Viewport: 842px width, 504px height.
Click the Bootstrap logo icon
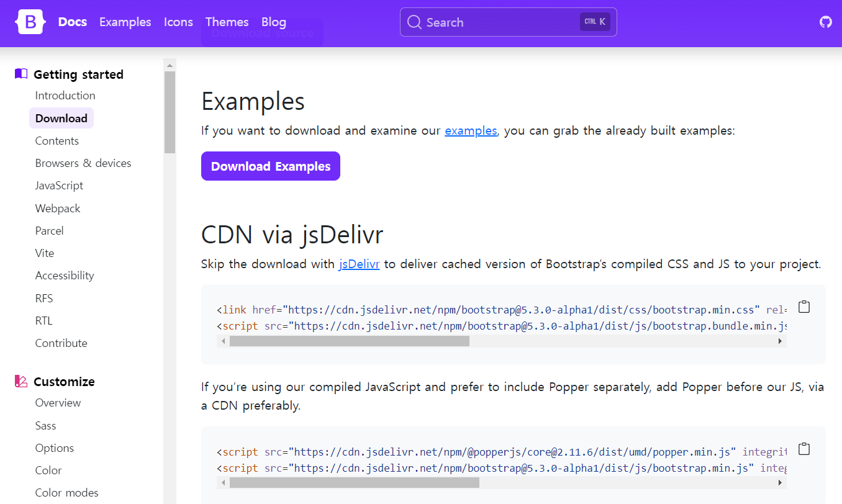pyautogui.click(x=29, y=22)
